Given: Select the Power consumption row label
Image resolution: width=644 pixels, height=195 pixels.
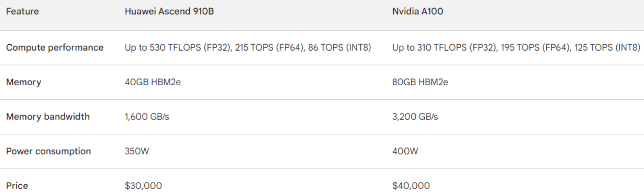Looking at the screenshot, I should (48, 151).
